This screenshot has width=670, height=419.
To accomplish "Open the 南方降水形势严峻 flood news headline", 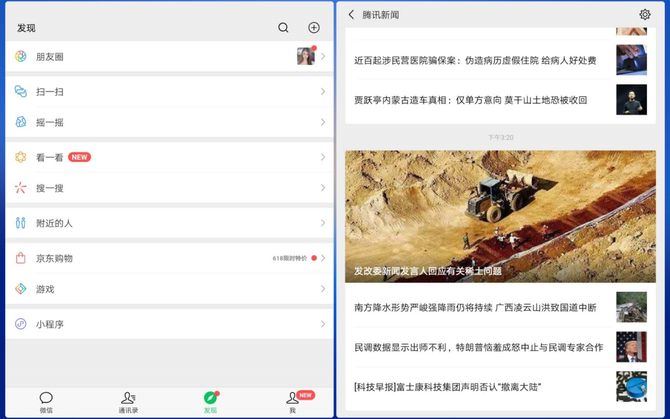I will (x=475, y=307).
